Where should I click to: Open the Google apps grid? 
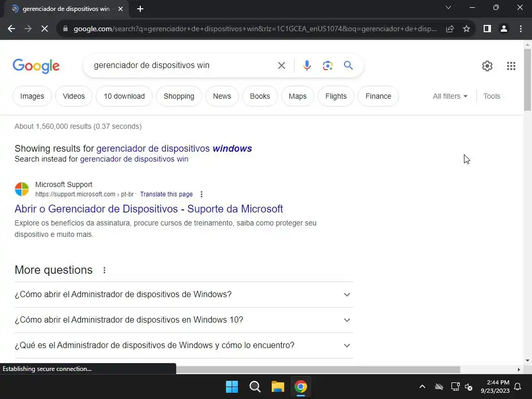click(511, 66)
